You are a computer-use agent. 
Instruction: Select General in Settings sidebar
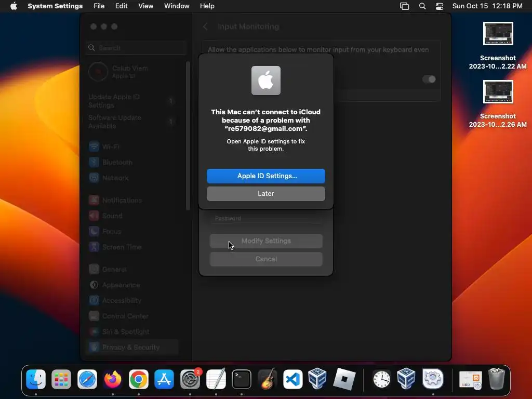(131, 270)
